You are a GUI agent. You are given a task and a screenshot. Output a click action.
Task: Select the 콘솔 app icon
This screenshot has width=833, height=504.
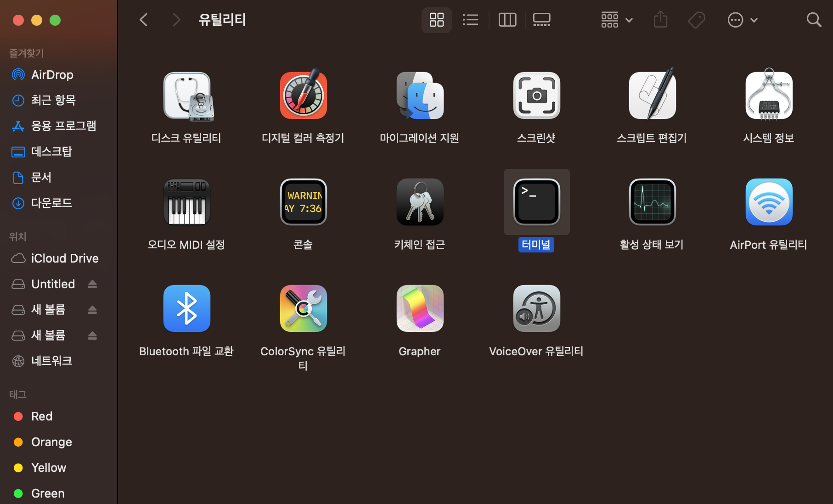click(304, 202)
